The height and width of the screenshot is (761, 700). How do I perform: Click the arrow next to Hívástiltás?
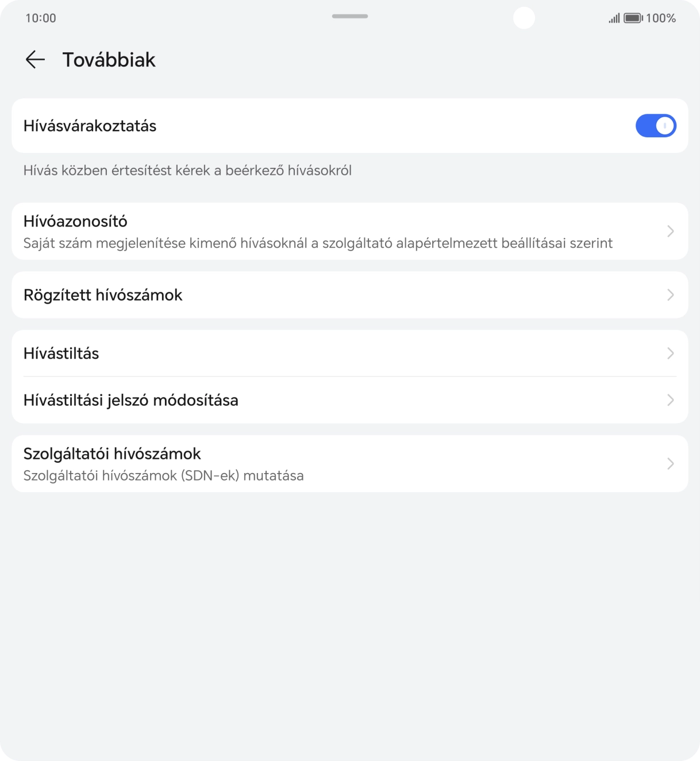click(670, 353)
